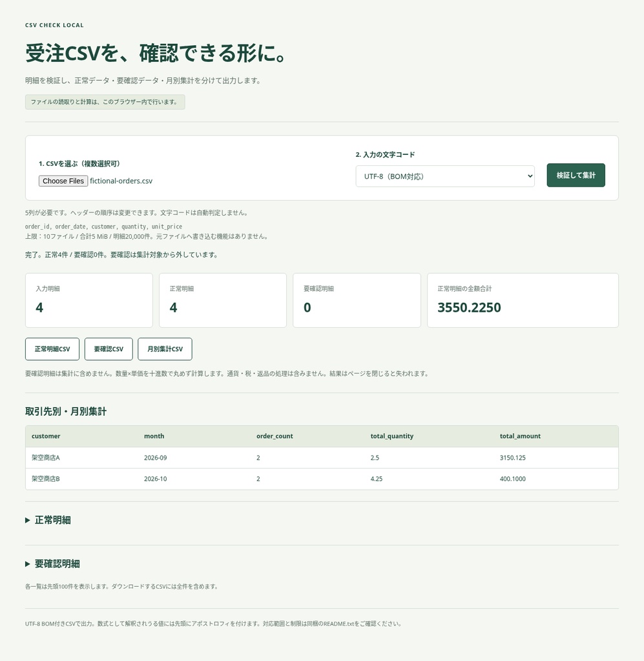This screenshot has width=644, height=661.
Task: Click the 1. CSVを選ぶ label
Action: pos(79,163)
